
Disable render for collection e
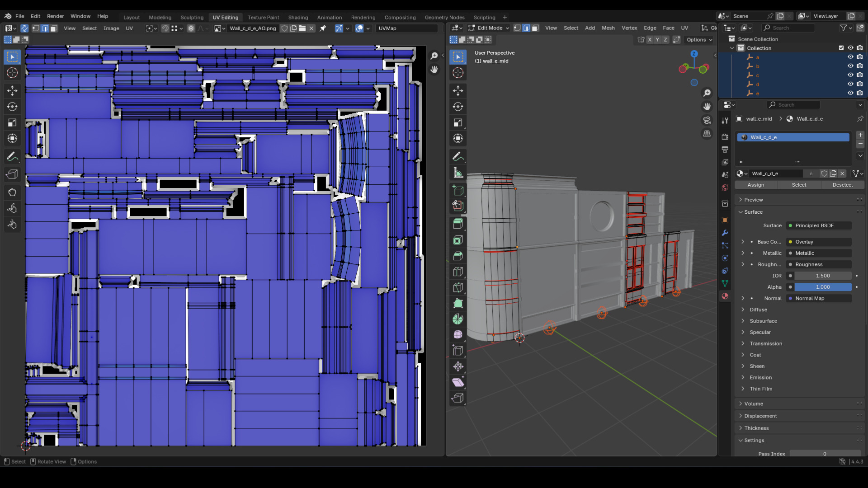pos(859,93)
